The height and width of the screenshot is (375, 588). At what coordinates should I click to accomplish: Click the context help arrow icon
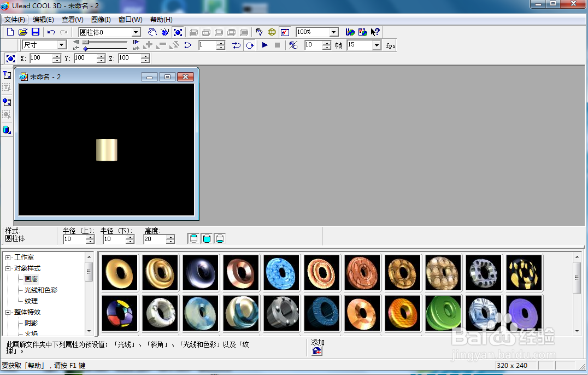pos(375,32)
